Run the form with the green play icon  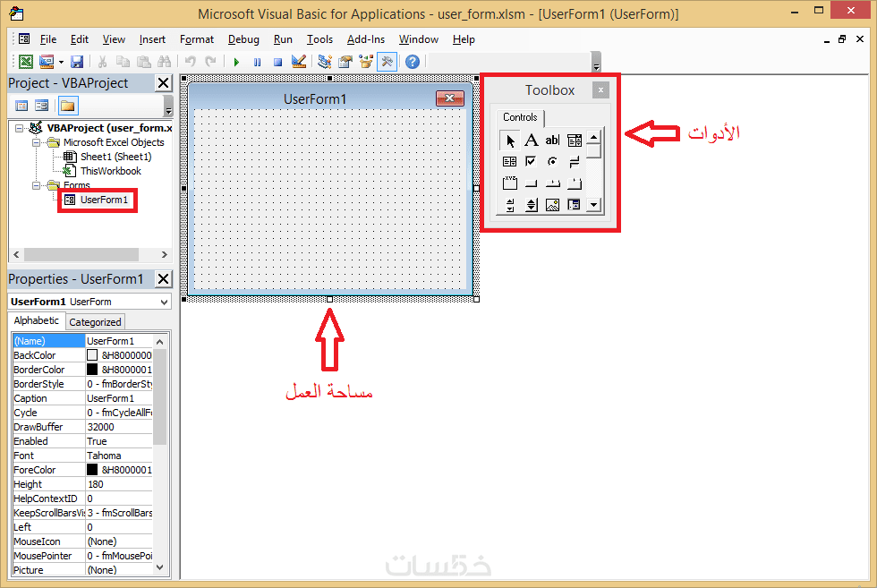(236, 62)
